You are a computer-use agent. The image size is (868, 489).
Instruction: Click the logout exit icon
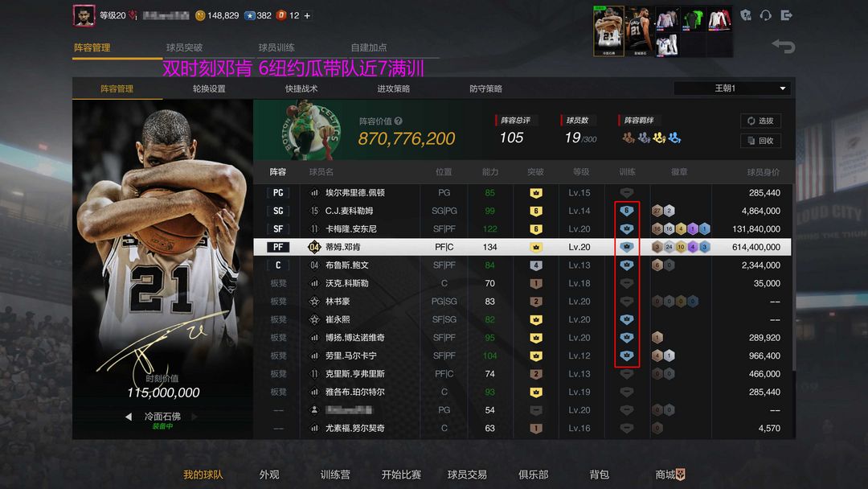point(786,15)
